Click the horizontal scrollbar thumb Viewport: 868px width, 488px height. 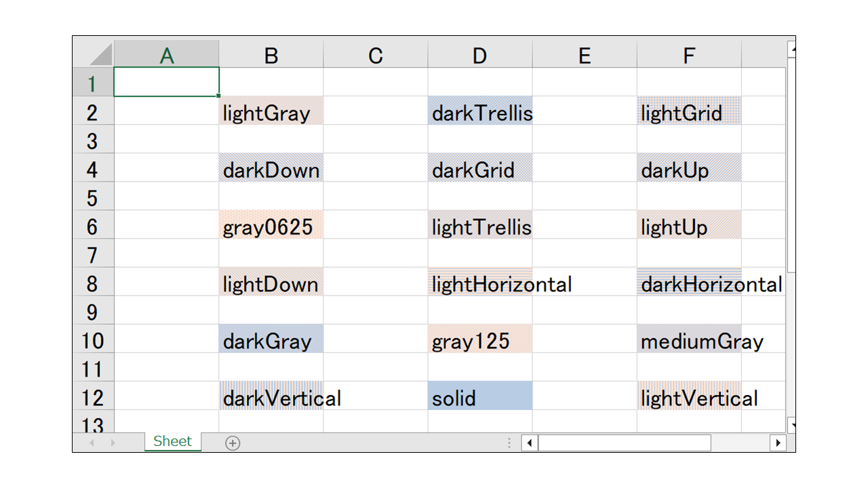point(624,443)
